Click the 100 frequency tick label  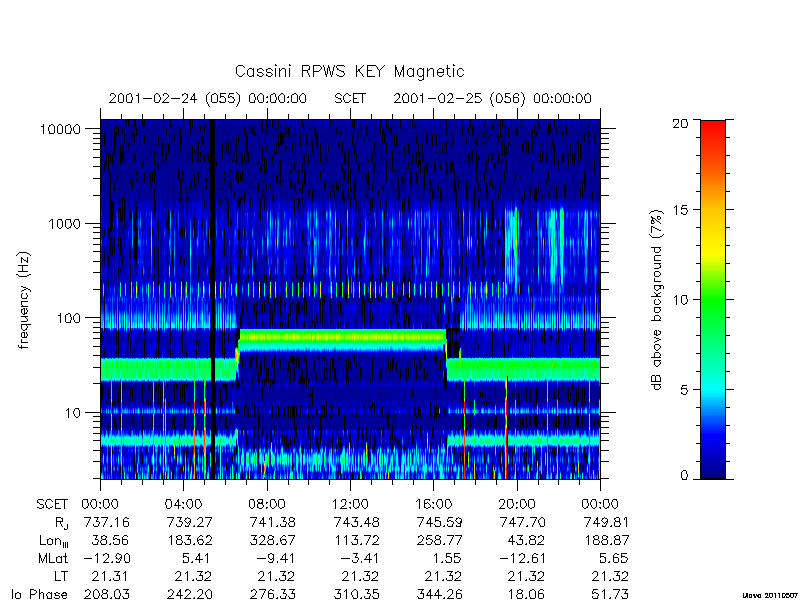(x=68, y=318)
